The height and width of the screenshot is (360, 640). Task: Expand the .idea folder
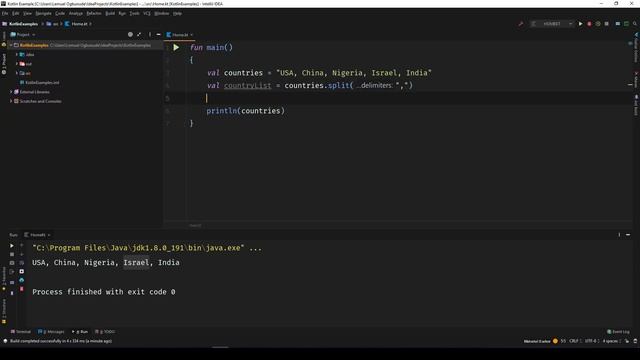[17, 54]
